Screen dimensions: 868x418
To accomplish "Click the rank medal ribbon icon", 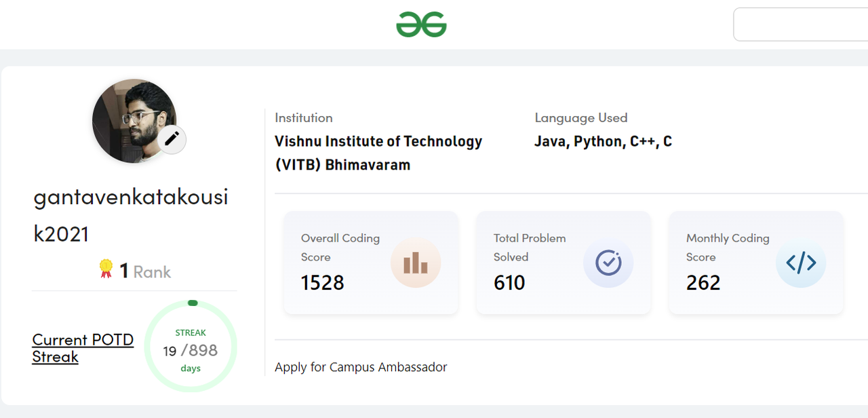I will 106,269.
